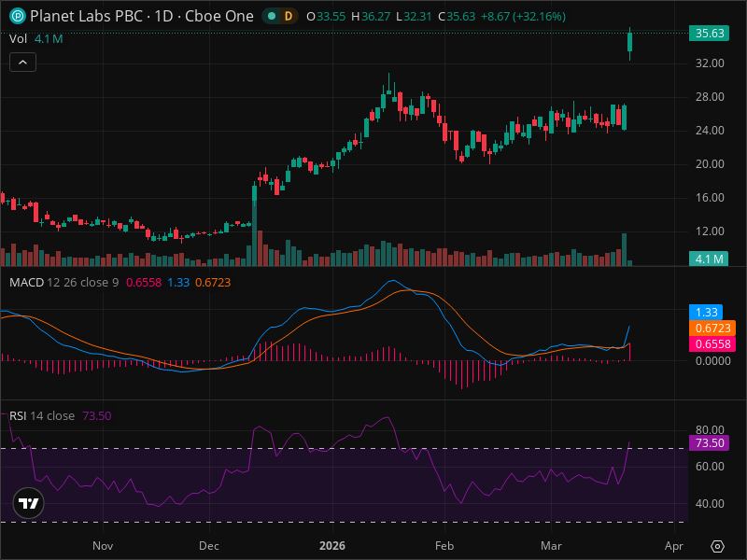Click the Feb label on time axis
Viewport: 747px width, 560px height.
(x=444, y=546)
